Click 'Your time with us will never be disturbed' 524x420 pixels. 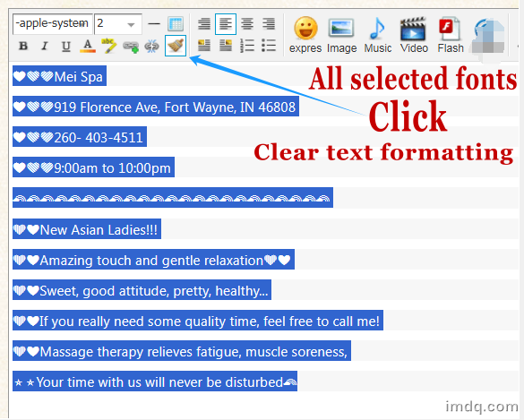[155, 381]
